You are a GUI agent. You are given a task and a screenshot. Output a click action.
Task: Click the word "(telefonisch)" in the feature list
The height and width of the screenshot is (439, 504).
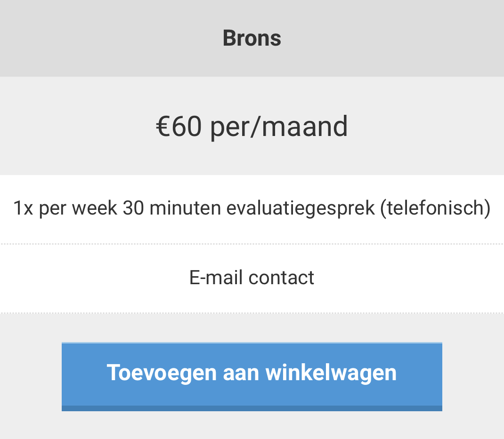(x=435, y=208)
